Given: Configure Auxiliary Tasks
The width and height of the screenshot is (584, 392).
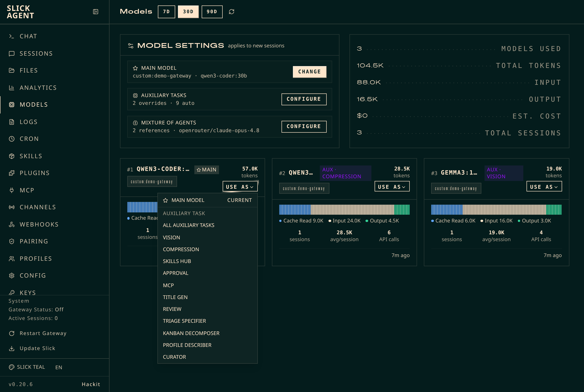Looking at the screenshot, I should (x=304, y=99).
